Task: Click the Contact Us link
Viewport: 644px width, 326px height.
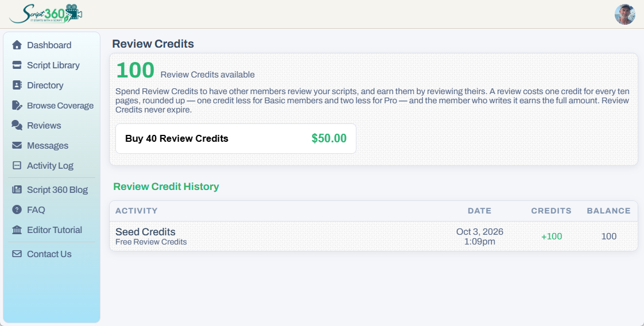Action: click(x=49, y=254)
